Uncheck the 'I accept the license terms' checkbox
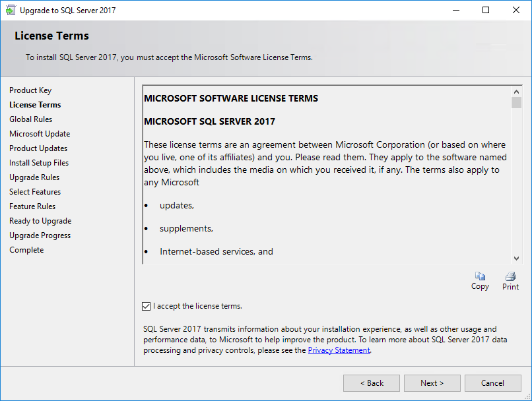This screenshot has width=532, height=401. [x=147, y=306]
